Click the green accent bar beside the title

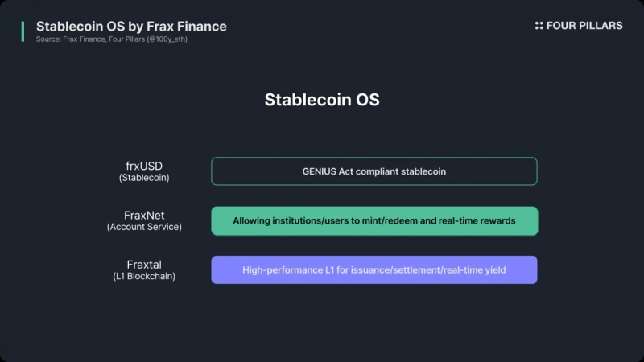(23, 31)
